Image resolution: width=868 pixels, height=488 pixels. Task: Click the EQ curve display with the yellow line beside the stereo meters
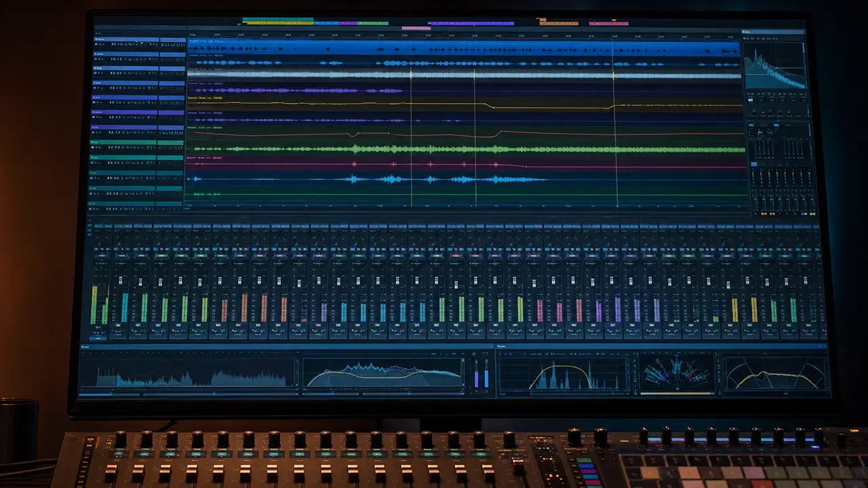click(x=383, y=373)
